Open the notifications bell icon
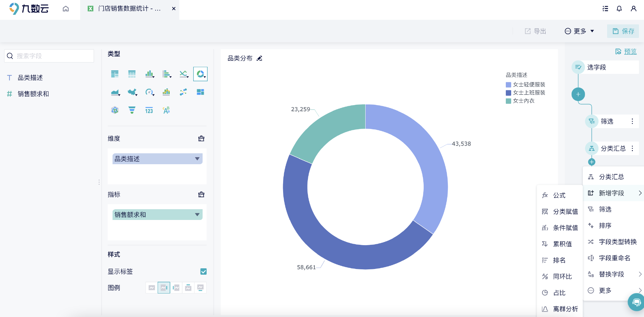The width and height of the screenshot is (644, 317). point(619,8)
